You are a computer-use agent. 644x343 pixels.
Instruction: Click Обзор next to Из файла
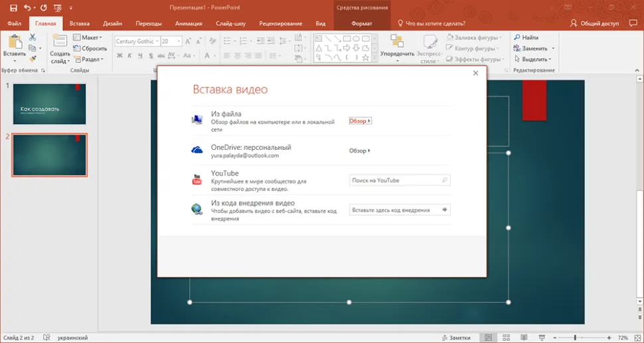(x=359, y=121)
